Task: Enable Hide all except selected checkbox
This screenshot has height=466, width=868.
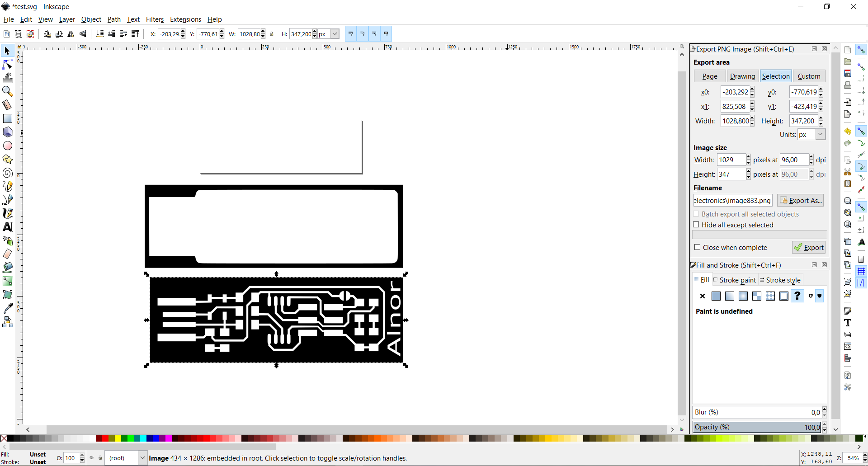Action: pos(696,225)
